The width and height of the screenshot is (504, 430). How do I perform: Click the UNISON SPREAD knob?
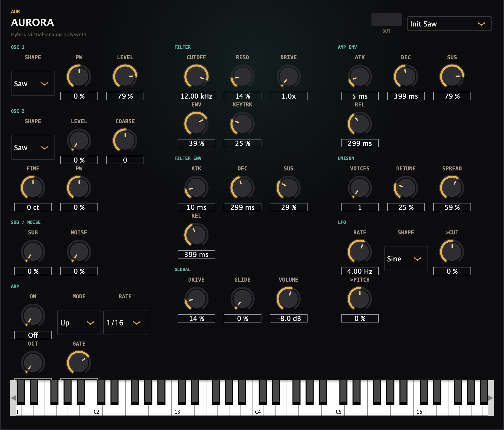tap(452, 187)
